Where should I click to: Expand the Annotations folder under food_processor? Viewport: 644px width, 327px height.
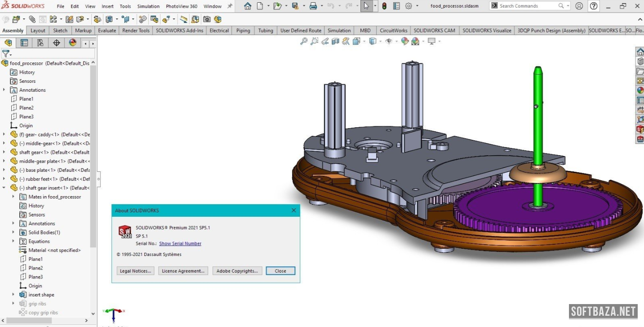pos(4,90)
